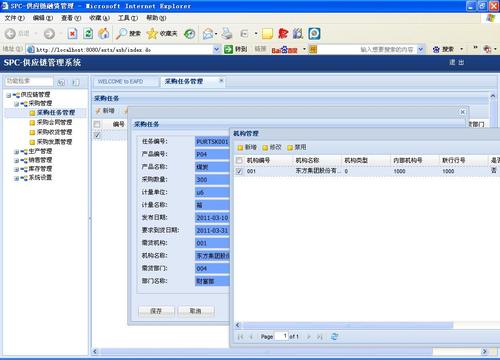Screen dimensions: 500x360
Task: Open the 工具 menu
Action: click(x=128, y=18)
